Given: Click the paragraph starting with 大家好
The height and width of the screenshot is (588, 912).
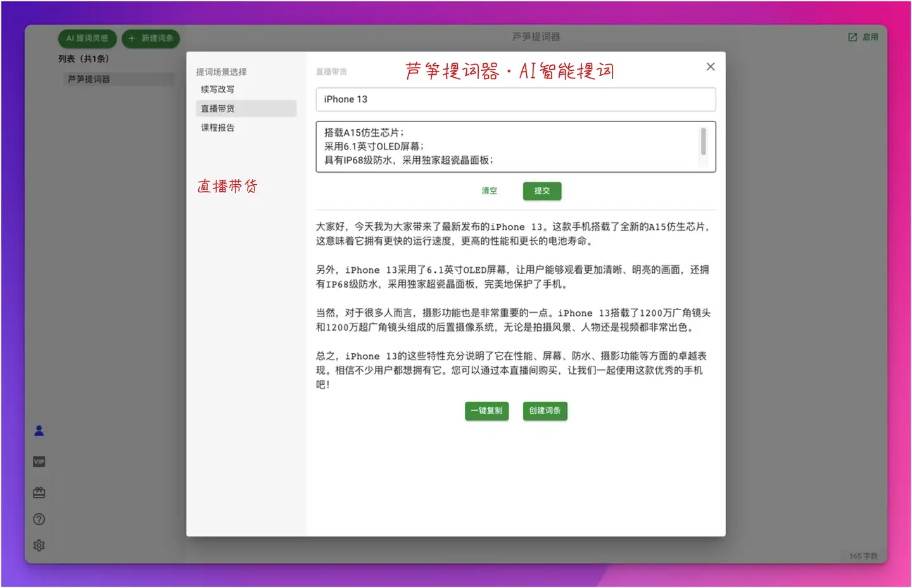Looking at the screenshot, I should tap(513, 234).
